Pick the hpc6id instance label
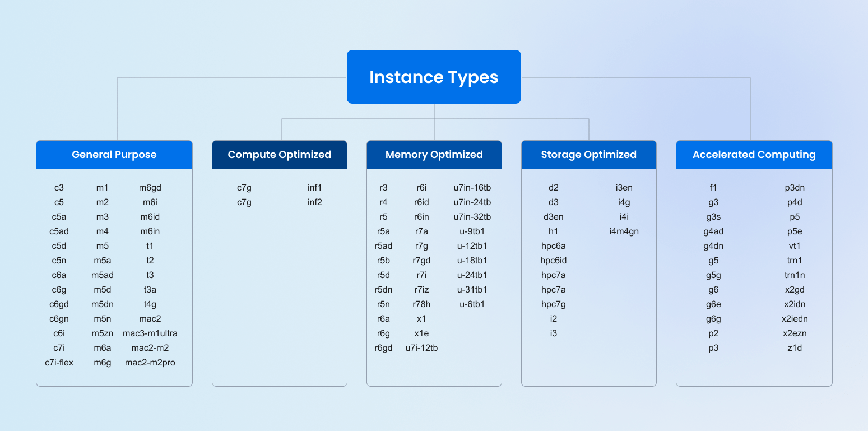Screen dimensions: 868x431 tap(554, 261)
